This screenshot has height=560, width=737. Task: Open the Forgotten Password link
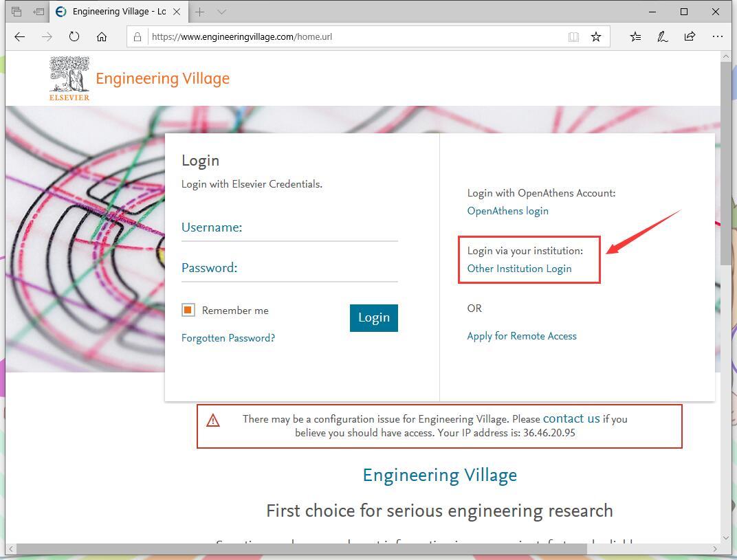pyautogui.click(x=228, y=338)
